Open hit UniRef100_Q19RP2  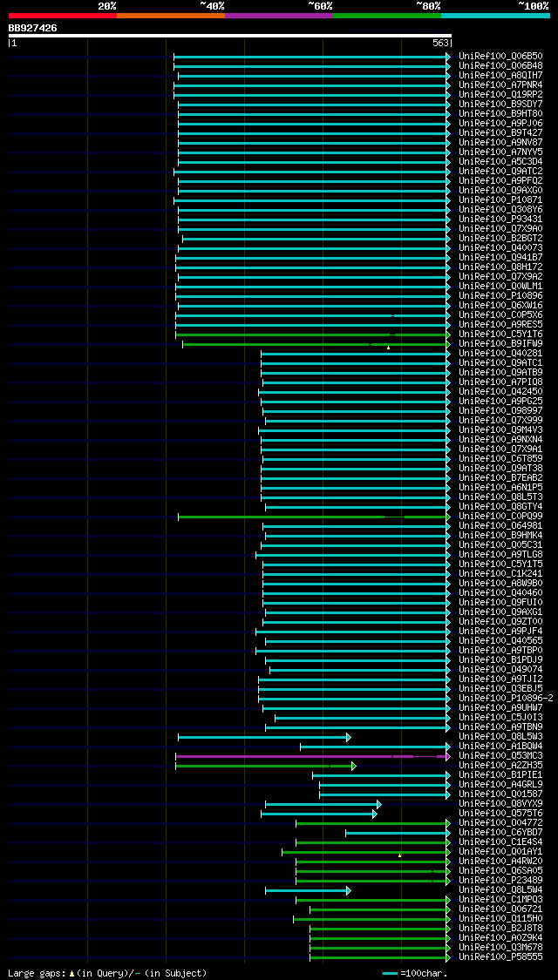[500, 95]
